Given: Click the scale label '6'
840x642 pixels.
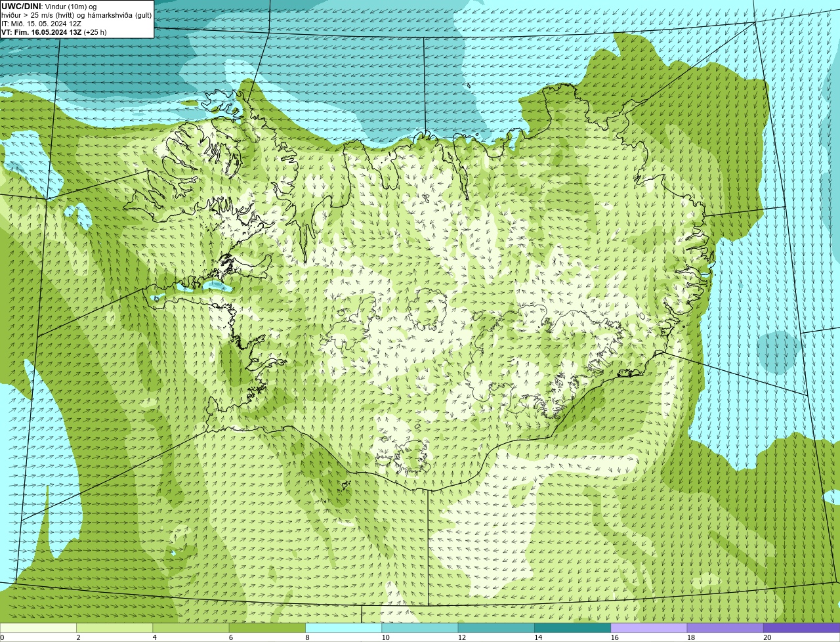Looking at the screenshot, I should [x=231, y=637].
